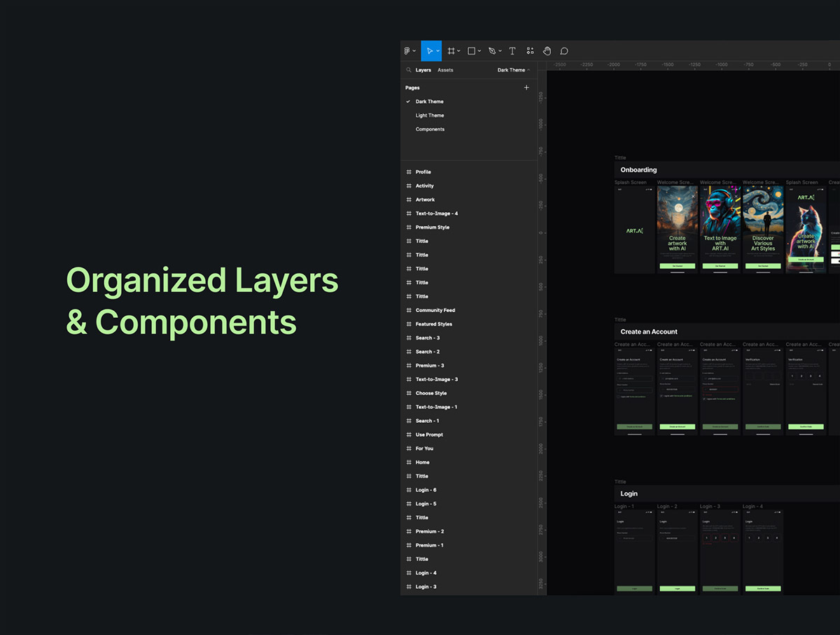Select the Rectangle shape tool
The width and height of the screenshot is (840, 635).
472,51
